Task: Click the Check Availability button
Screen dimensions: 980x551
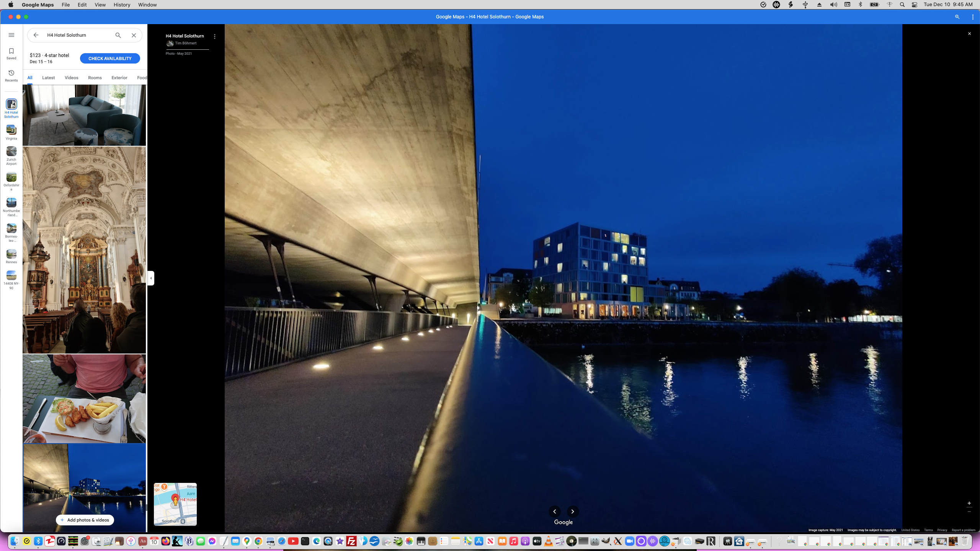Action: [110, 59]
